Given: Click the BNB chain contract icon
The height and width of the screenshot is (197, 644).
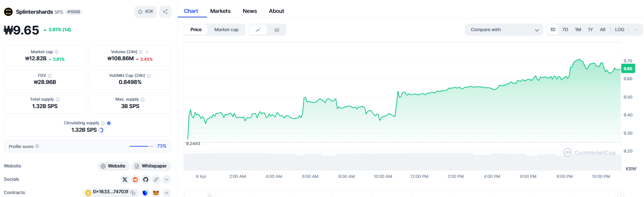Looking at the screenshot, I should pos(88,193).
